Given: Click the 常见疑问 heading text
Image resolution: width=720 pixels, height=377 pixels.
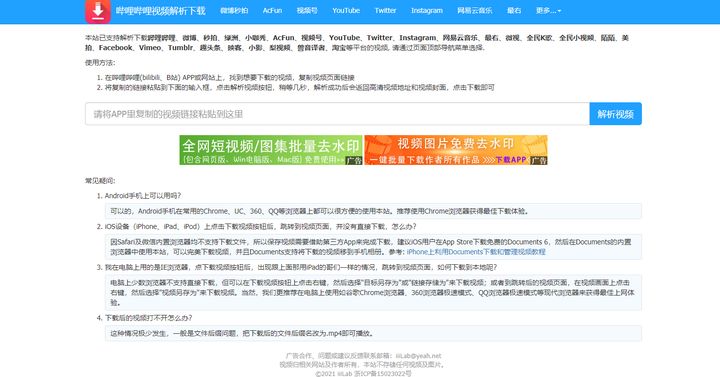Looking at the screenshot, I should [x=100, y=181].
